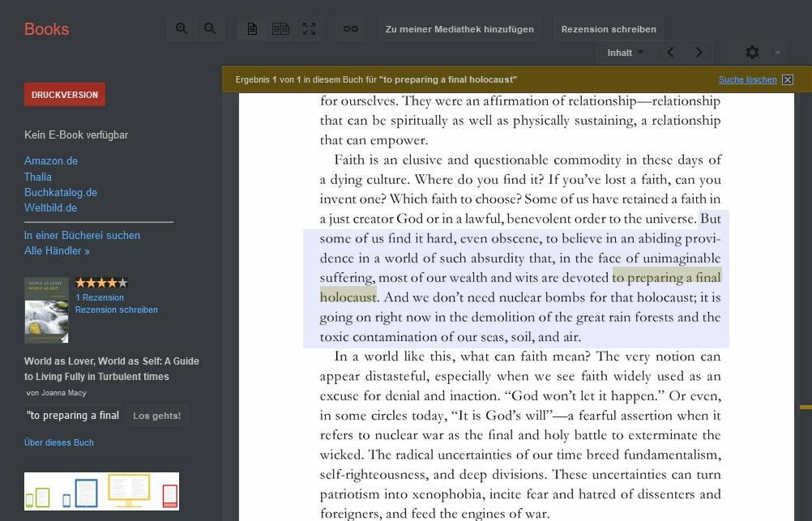
Task: Open the Inhalt contents dropdown
Action: 625,53
